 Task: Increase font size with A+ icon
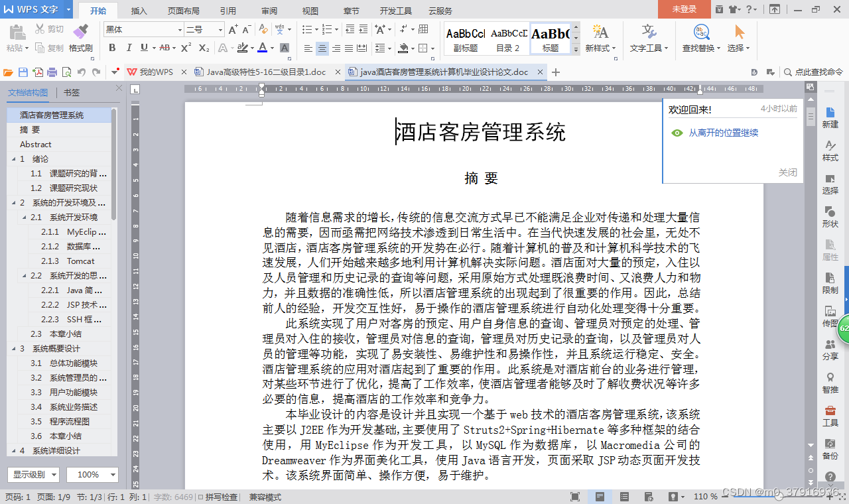233,30
